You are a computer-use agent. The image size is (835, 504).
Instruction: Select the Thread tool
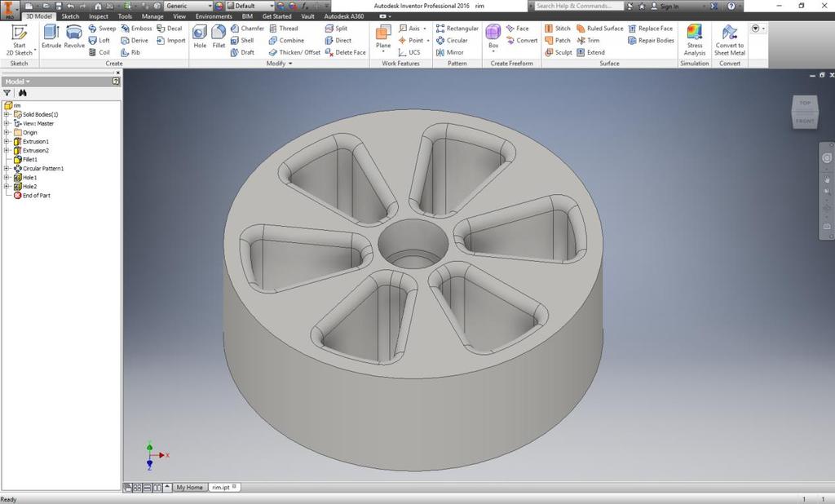tap(283, 29)
